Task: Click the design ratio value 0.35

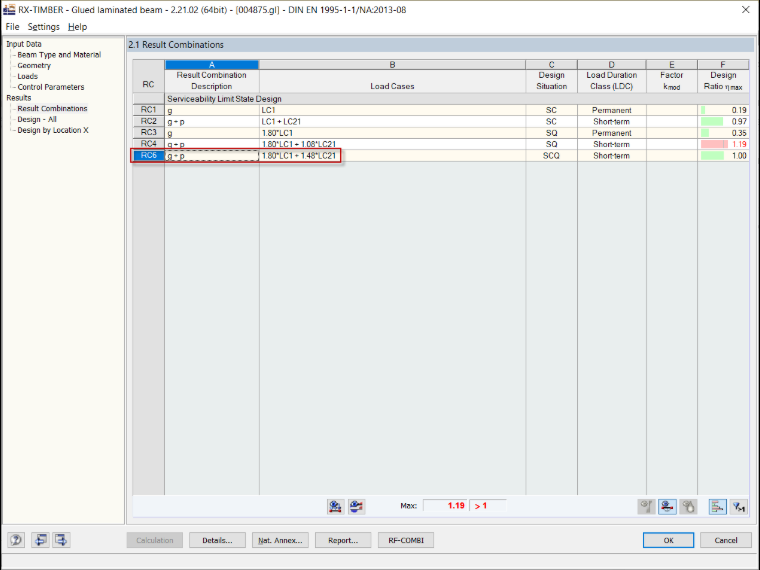Action: [739, 133]
